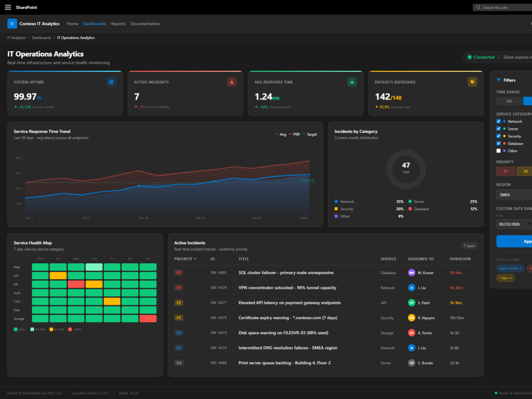The width and height of the screenshot is (532, 399).
Task: Click S. Patel's avatar
Action: (412, 303)
